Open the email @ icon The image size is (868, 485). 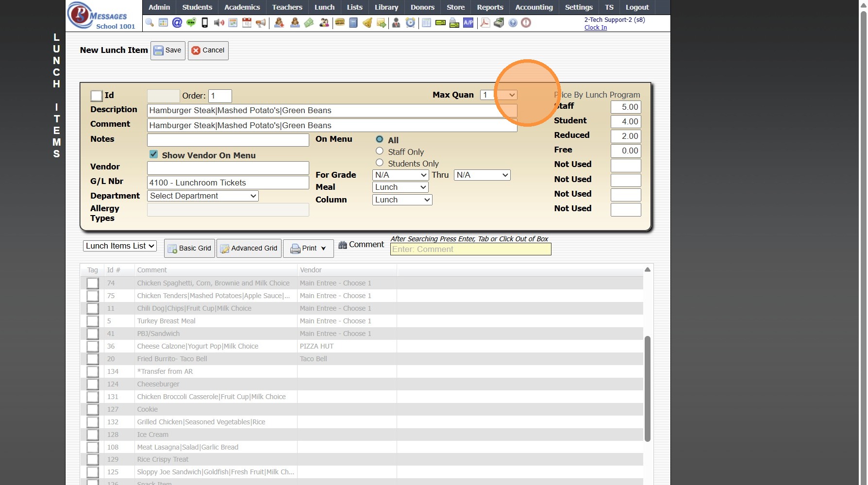177,23
